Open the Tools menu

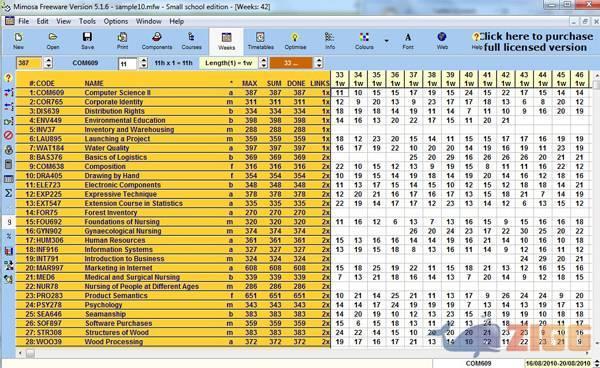pos(87,21)
